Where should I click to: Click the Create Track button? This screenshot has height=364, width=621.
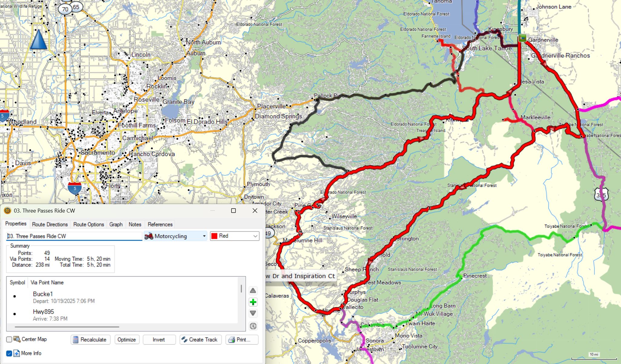(x=200, y=340)
